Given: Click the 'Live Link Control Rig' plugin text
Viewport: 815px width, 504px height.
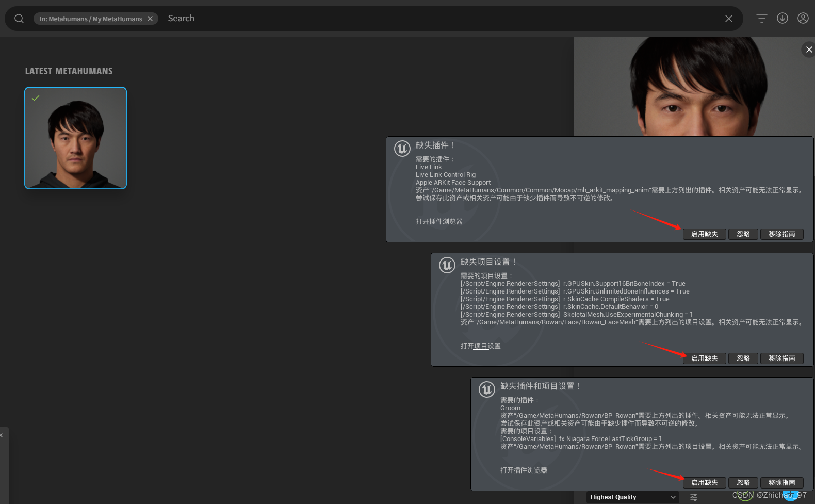Looking at the screenshot, I should point(446,175).
